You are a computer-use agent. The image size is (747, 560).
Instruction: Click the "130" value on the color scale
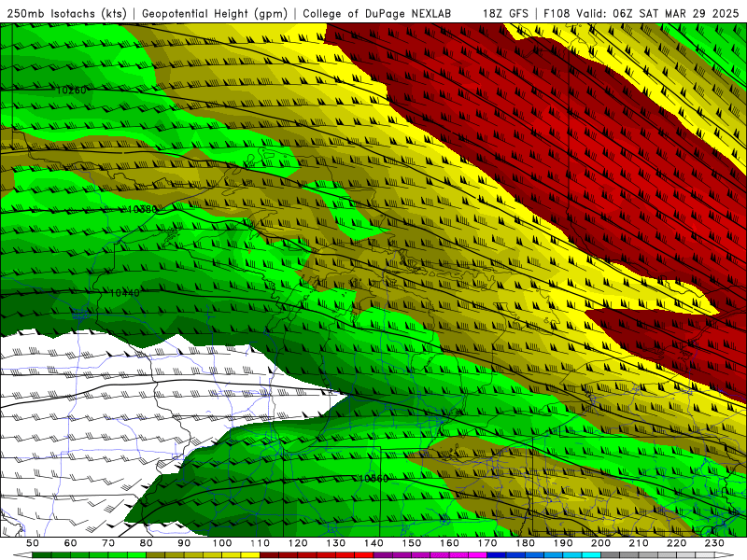click(x=336, y=543)
